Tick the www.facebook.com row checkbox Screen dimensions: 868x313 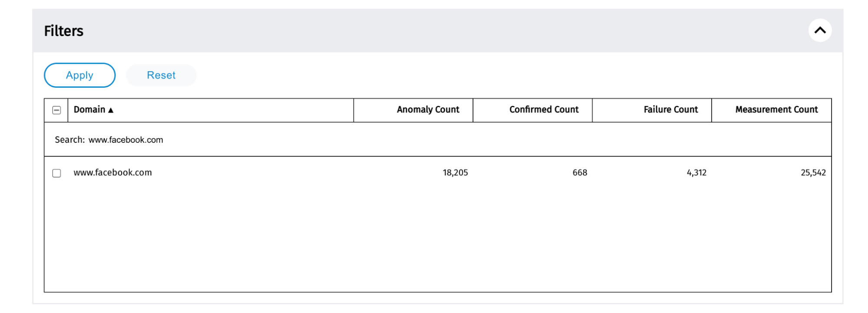pyautogui.click(x=56, y=173)
